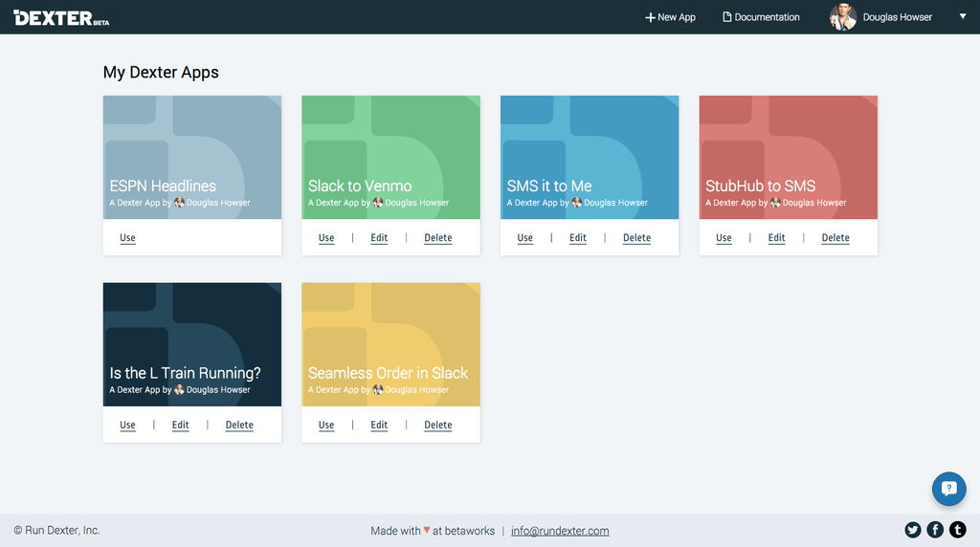Screen dimensions: 980x547
Task: Use the Seamless Order in Slack app
Action: coord(326,426)
